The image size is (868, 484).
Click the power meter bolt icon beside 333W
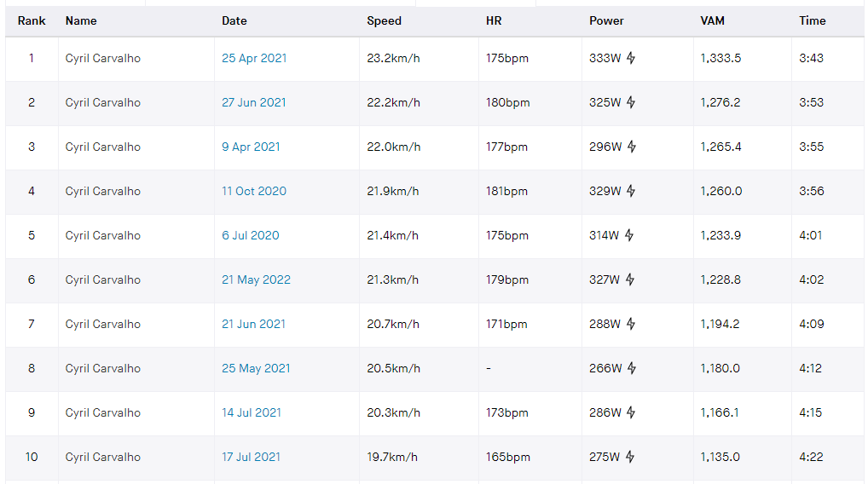(x=630, y=58)
